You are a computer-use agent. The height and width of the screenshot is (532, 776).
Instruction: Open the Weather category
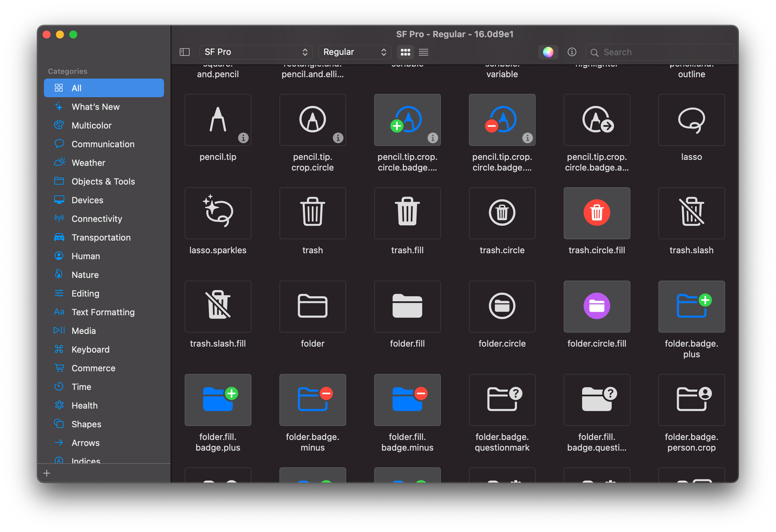(x=104, y=162)
